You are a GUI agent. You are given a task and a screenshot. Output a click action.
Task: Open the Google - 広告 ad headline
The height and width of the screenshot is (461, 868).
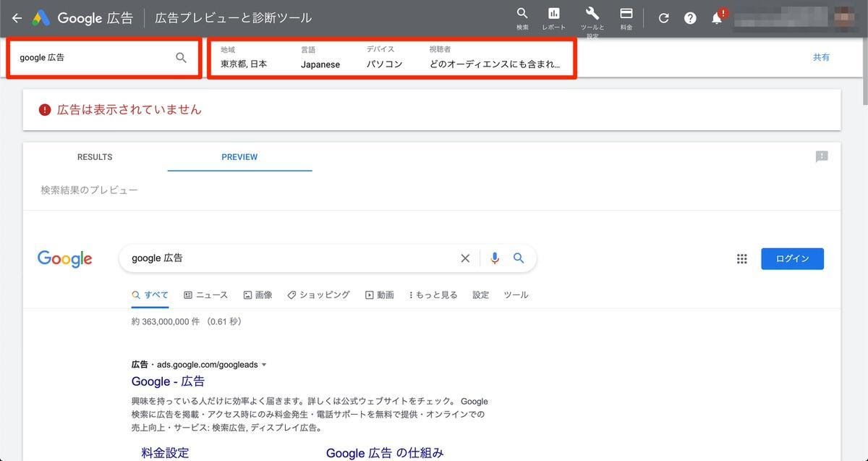point(168,381)
